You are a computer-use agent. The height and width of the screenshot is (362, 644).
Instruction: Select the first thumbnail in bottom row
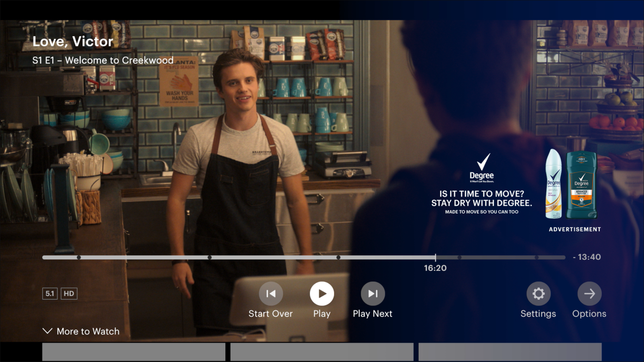pos(134,352)
